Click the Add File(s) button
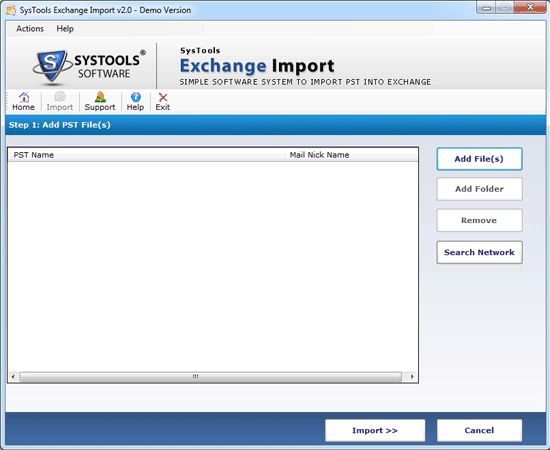The height and width of the screenshot is (450, 550). click(479, 159)
